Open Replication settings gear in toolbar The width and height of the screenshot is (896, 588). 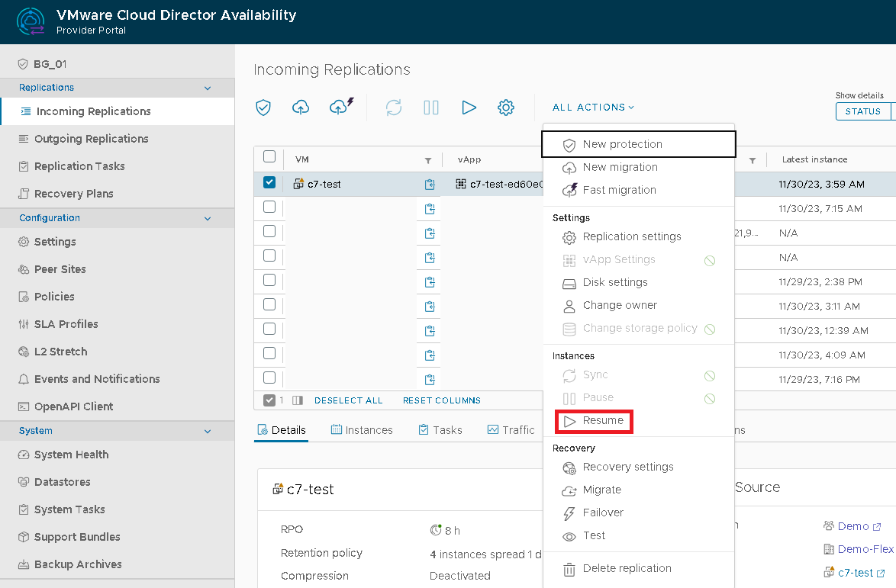coord(505,108)
